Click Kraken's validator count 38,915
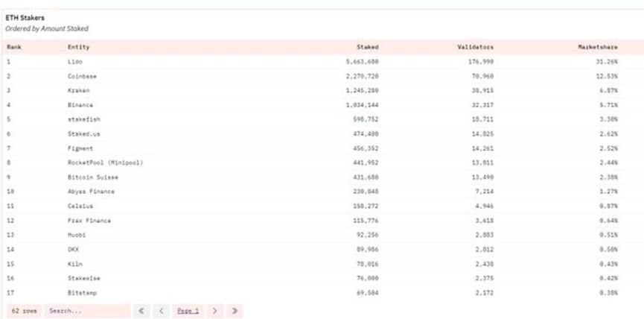This screenshot has height=319, width=644. pos(482,90)
